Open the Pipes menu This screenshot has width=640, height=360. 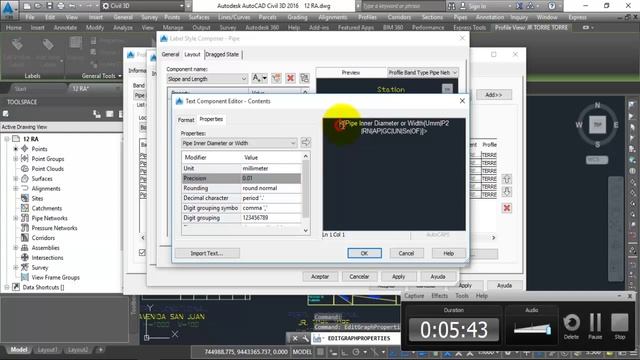click(460, 17)
